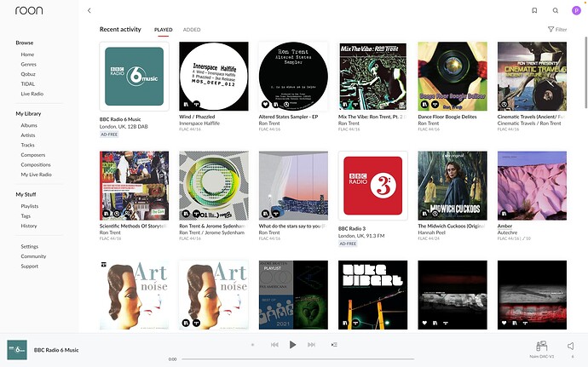Open the Luke Vibert album cover
The width and height of the screenshot is (588, 367).
[372, 295]
